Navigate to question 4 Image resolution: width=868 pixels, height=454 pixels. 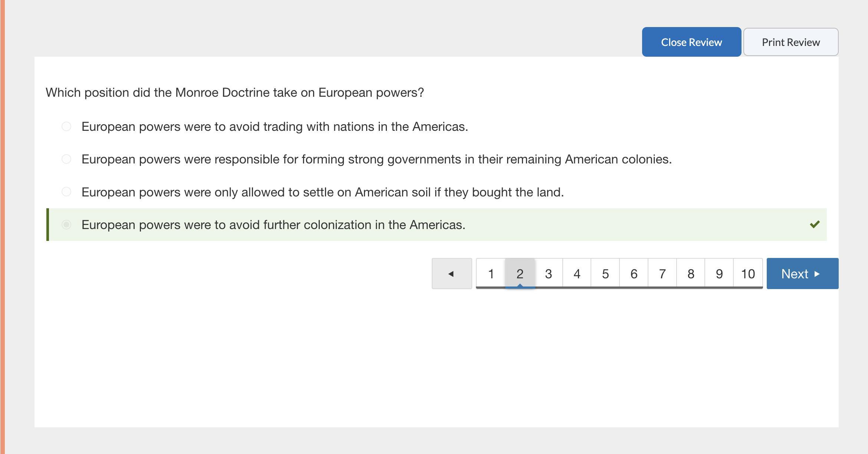click(577, 274)
